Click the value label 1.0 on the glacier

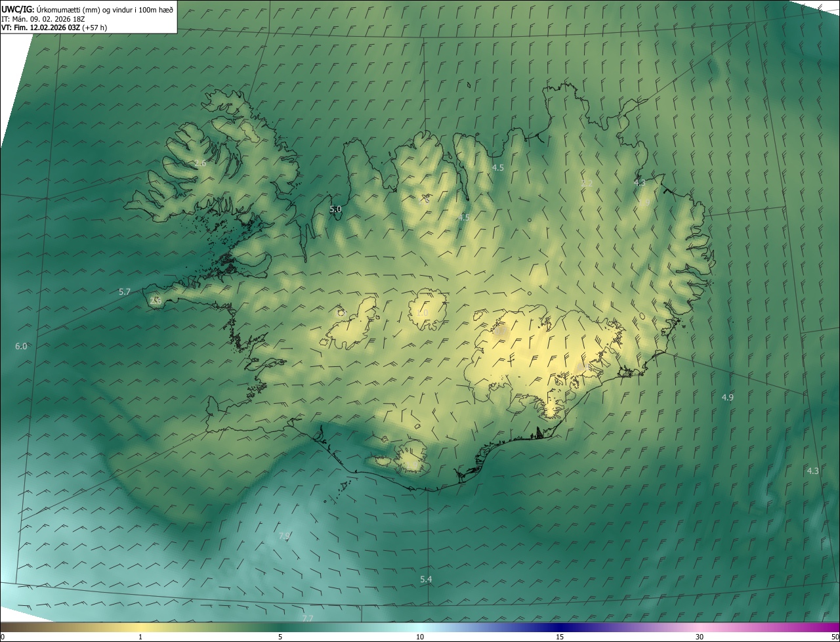pyautogui.click(x=422, y=313)
